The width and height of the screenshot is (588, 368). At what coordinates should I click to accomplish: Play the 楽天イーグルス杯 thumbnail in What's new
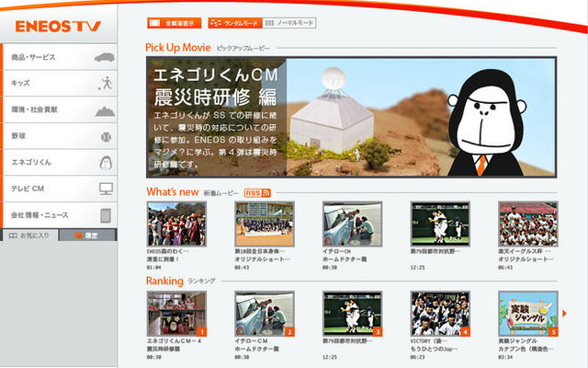[x=528, y=224]
